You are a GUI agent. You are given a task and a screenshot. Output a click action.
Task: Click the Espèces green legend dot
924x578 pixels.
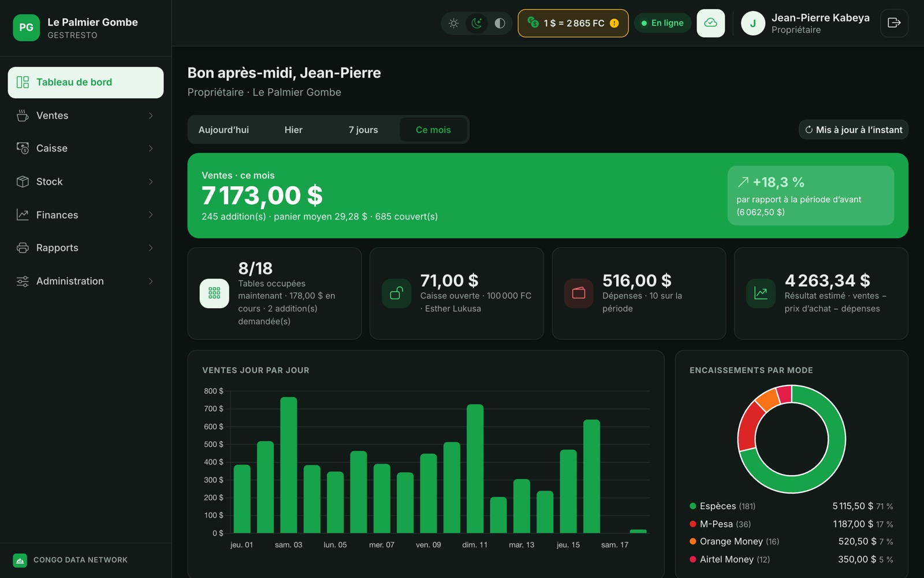(x=693, y=506)
